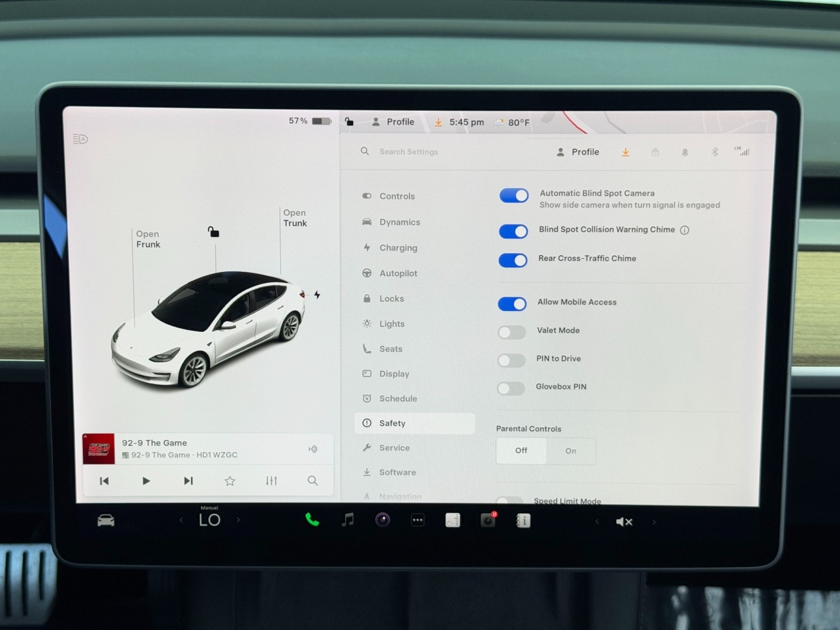840x630 pixels.
Task: Tap the muted volume speaker icon
Action: [624, 521]
